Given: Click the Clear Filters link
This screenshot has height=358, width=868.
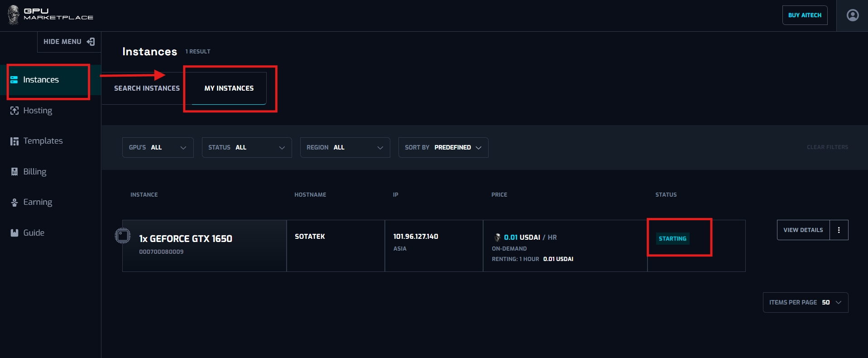Looking at the screenshot, I should click(x=827, y=147).
